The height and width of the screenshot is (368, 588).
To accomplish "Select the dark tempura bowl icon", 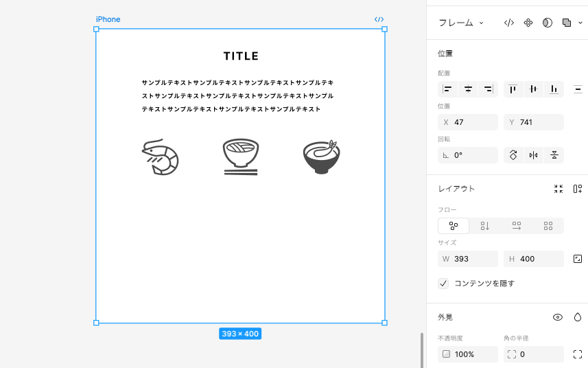I will pyautogui.click(x=321, y=157).
